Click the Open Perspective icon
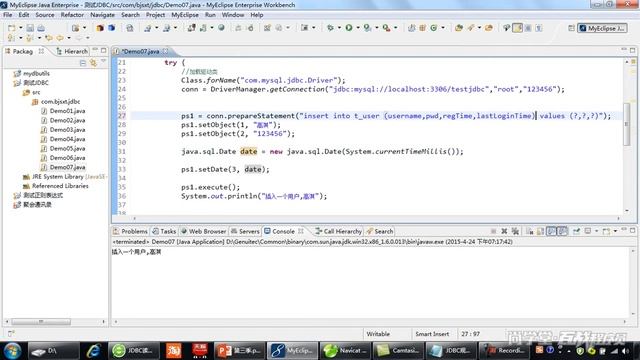The image size is (640, 360). coord(571,28)
